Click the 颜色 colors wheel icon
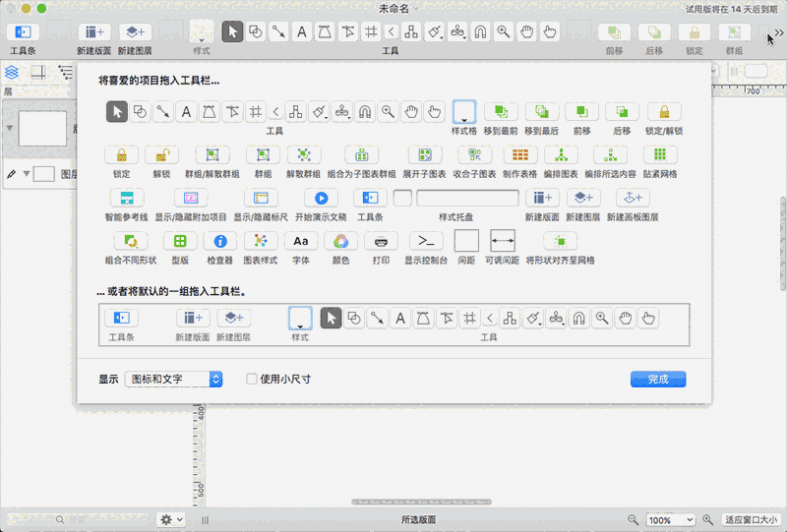This screenshot has height=532, width=787. point(340,241)
